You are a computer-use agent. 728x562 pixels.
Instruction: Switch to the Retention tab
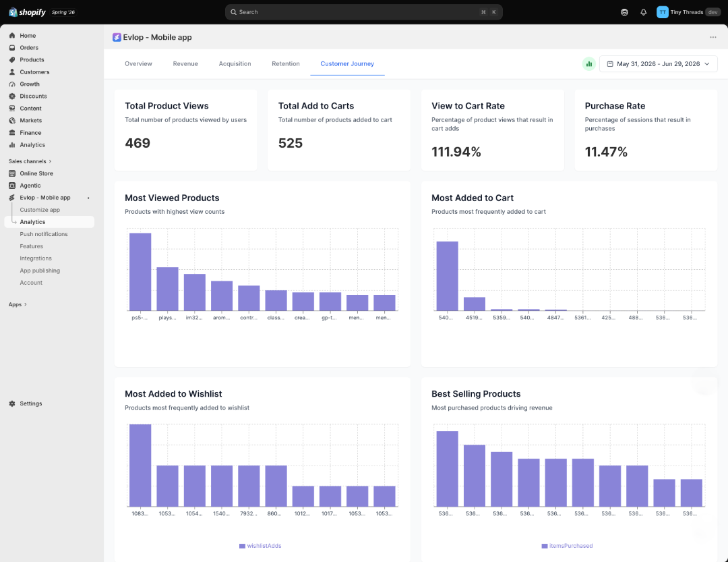point(286,63)
